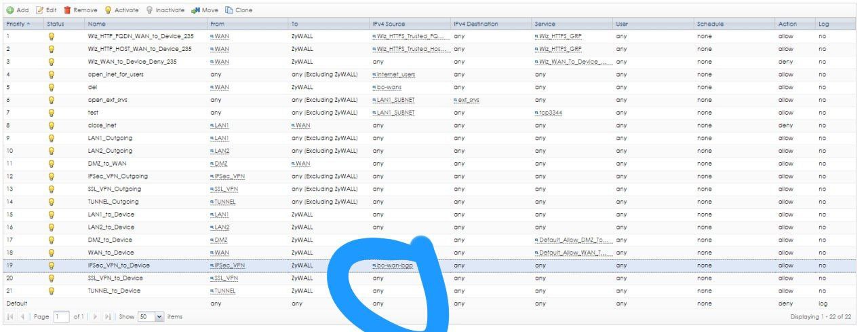Click the Action column header

(795, 24)
